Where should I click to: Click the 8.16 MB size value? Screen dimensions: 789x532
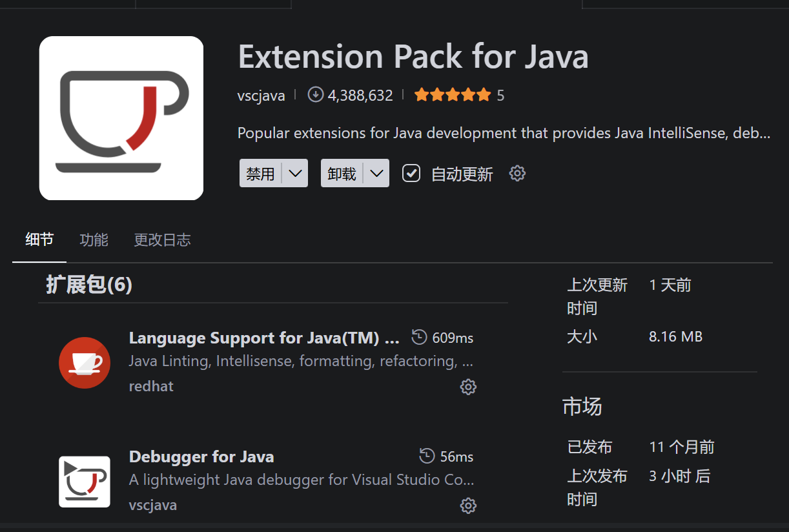click(675, 336)
